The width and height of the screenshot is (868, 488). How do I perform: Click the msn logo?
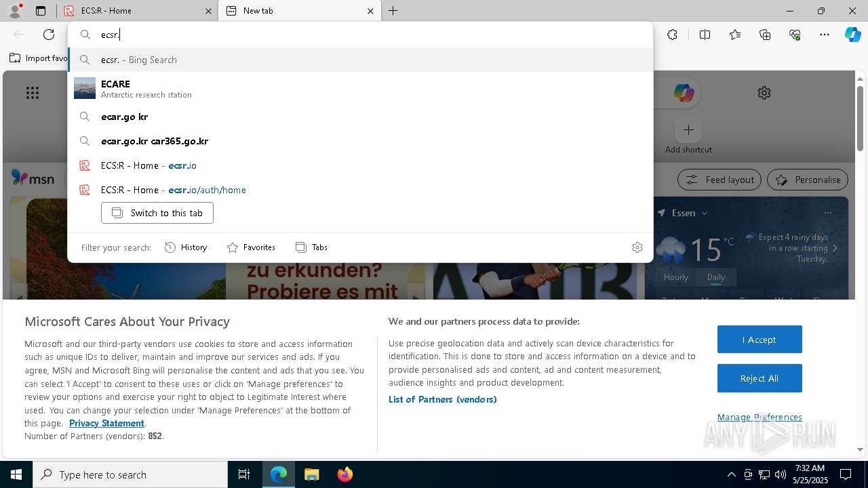(33, 178)
